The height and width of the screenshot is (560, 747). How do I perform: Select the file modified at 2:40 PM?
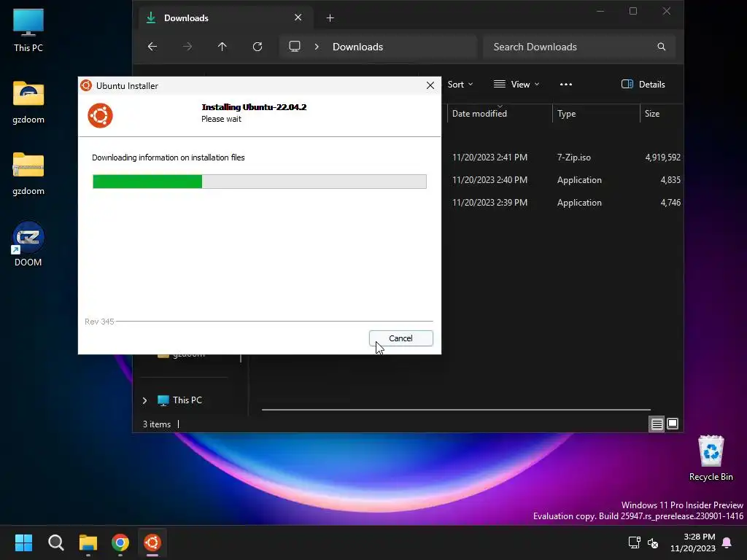[562, 180]
